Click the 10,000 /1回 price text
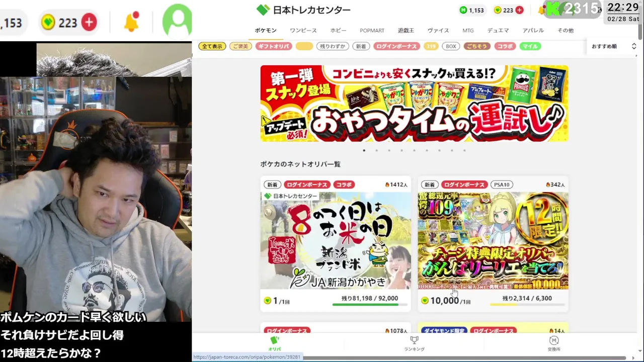The height and width of the screenshot is (362, 644). 450,301
